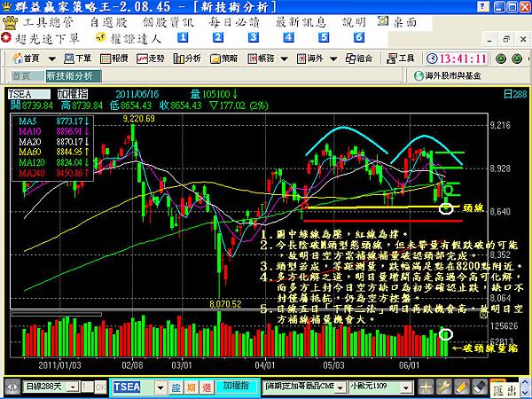532x399 pixels.
Task: Launch 超光速下單 quick order
Action: [41, 38]
